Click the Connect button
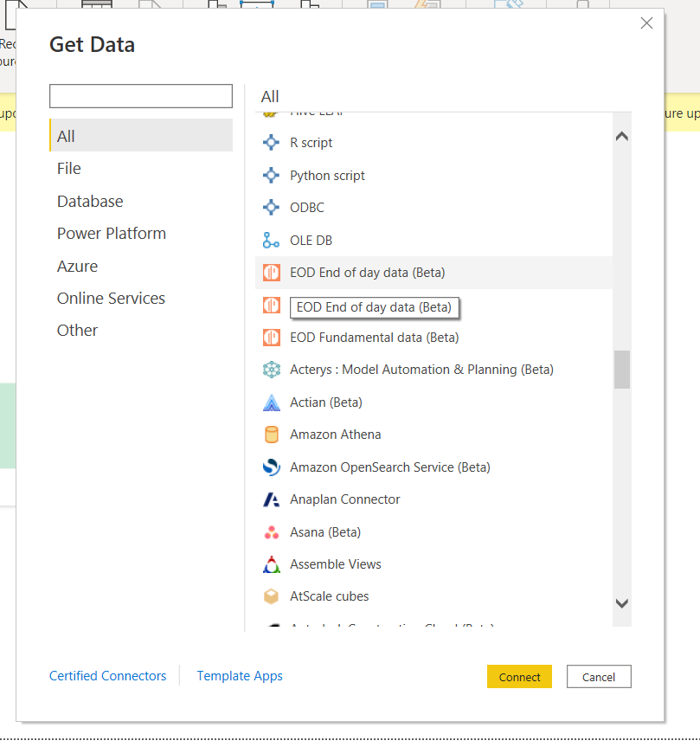 [x=519, y=677]
